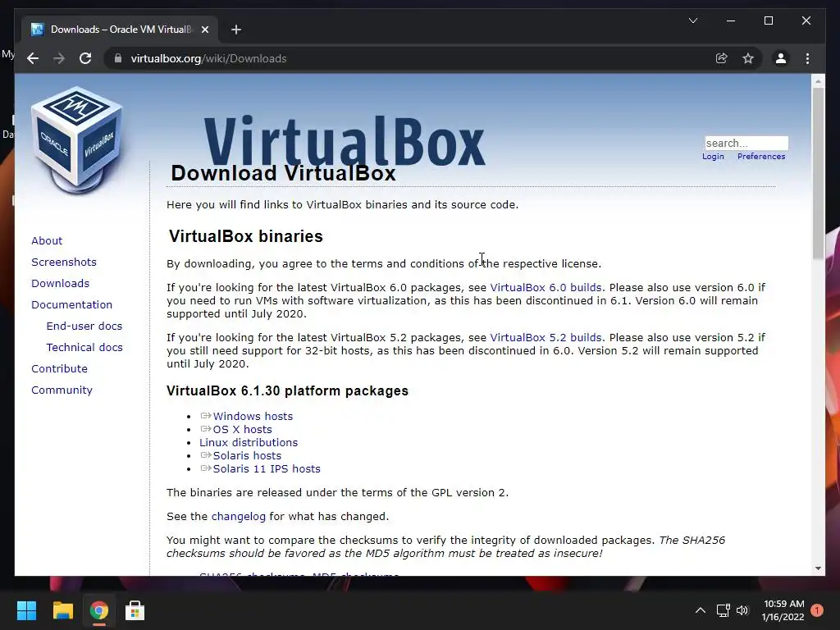
Task: Reload the VirtualBox downloads page
Action: (85, 58)
